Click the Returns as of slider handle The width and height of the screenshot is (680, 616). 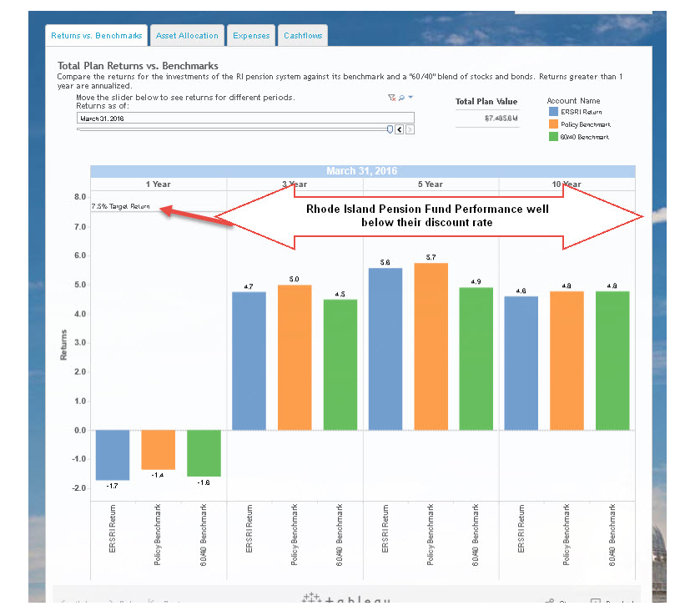390,129
